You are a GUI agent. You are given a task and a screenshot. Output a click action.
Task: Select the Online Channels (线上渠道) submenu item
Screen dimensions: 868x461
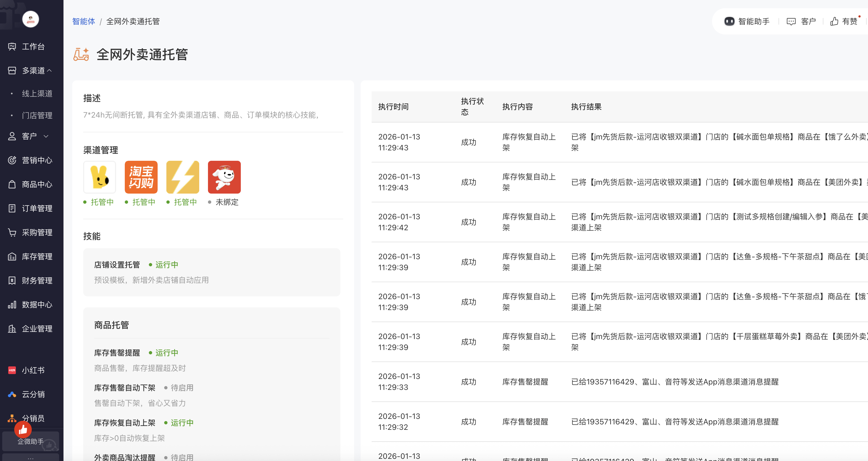37,93
